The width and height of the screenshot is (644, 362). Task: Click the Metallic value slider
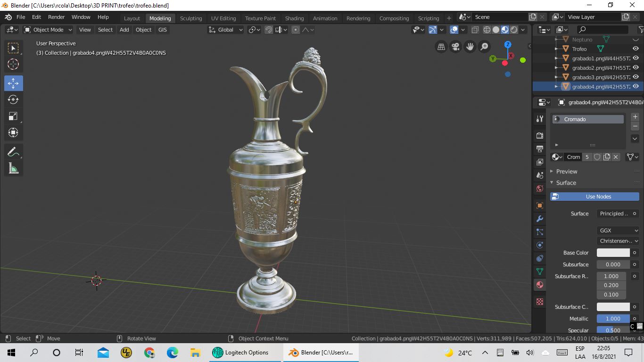click(613, 319)
